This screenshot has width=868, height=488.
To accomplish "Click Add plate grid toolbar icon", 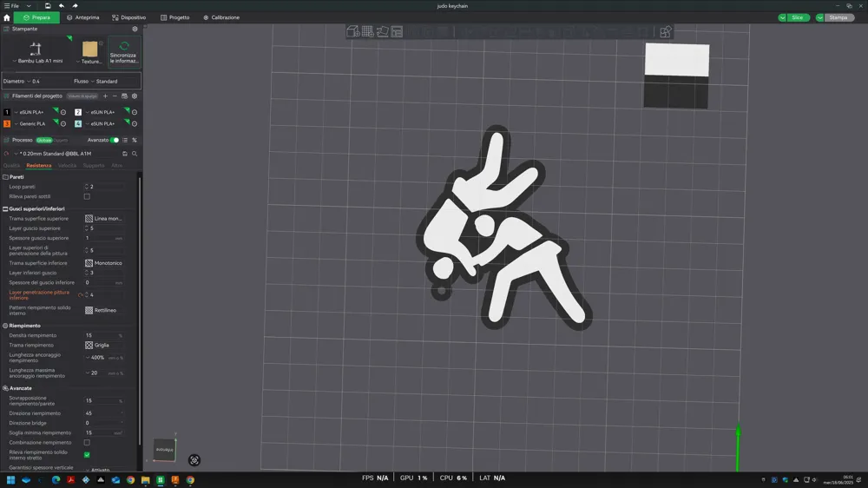I will (367, 31).
